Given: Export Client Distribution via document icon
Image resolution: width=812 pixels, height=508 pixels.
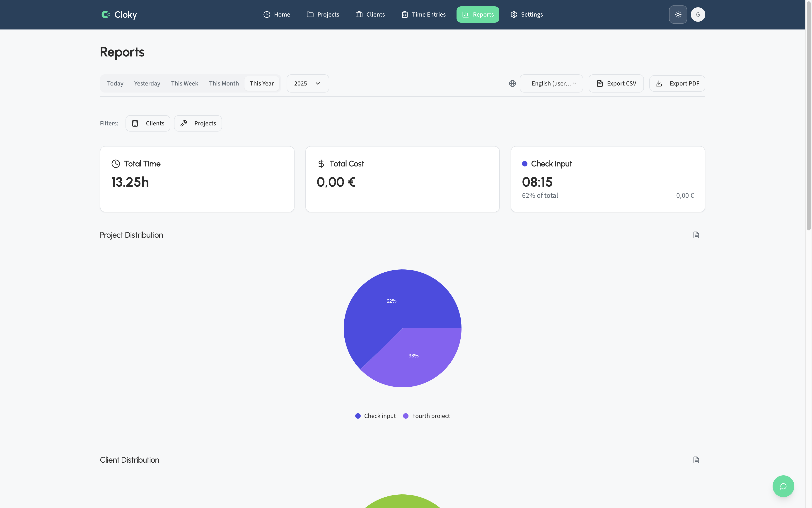Looking at the screenshot, I should pyautogui.click(x=696, y=460).
